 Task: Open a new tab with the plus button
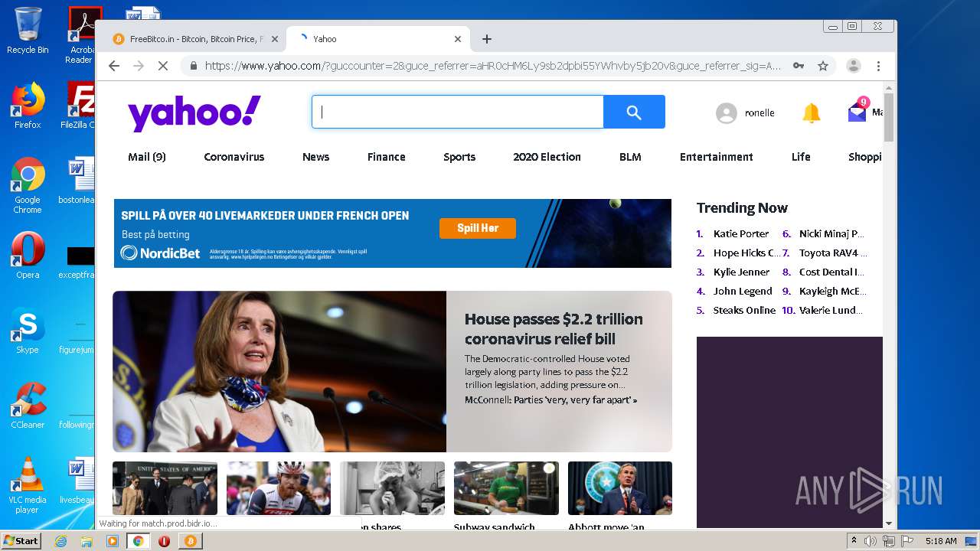tap(487, 39)
